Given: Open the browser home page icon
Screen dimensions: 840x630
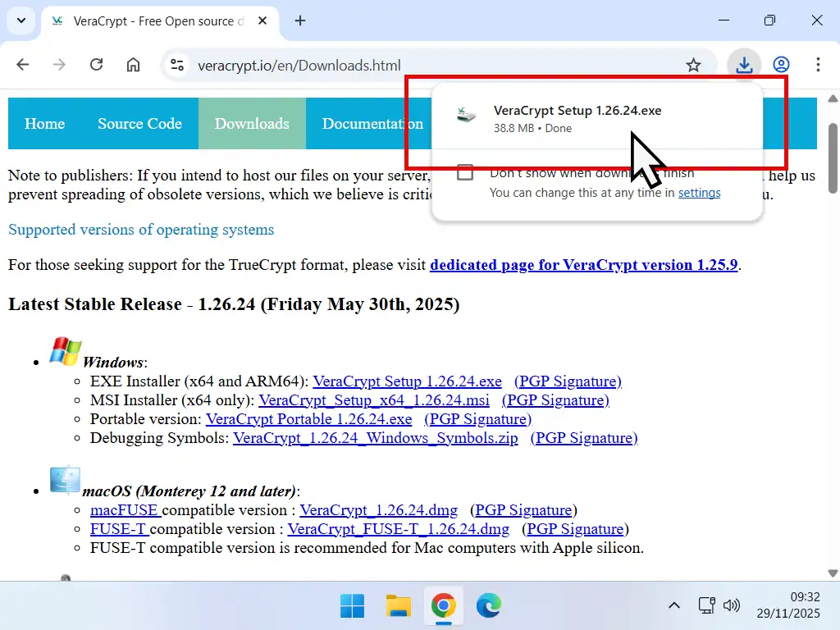Looking at the screenshot, I should [x=133, y=64].
